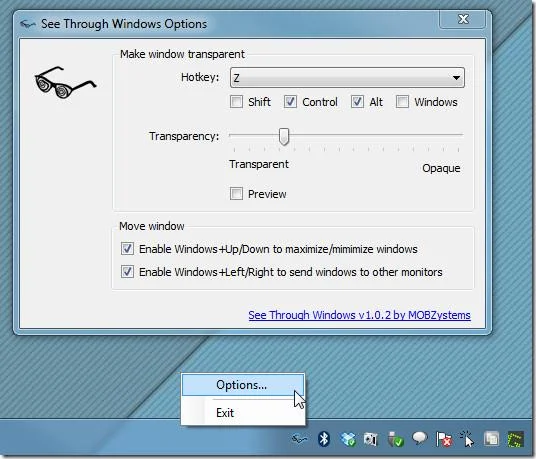Enable the Preview checkbox

236,194
